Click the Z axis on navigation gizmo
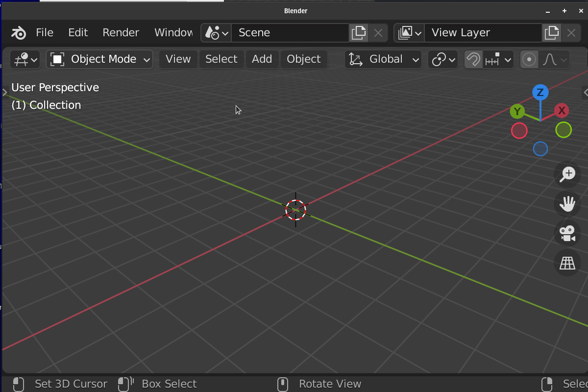Image resolution: width=588 pixels, height=392 pixels. pyautogui.click(x=540, y=92)
